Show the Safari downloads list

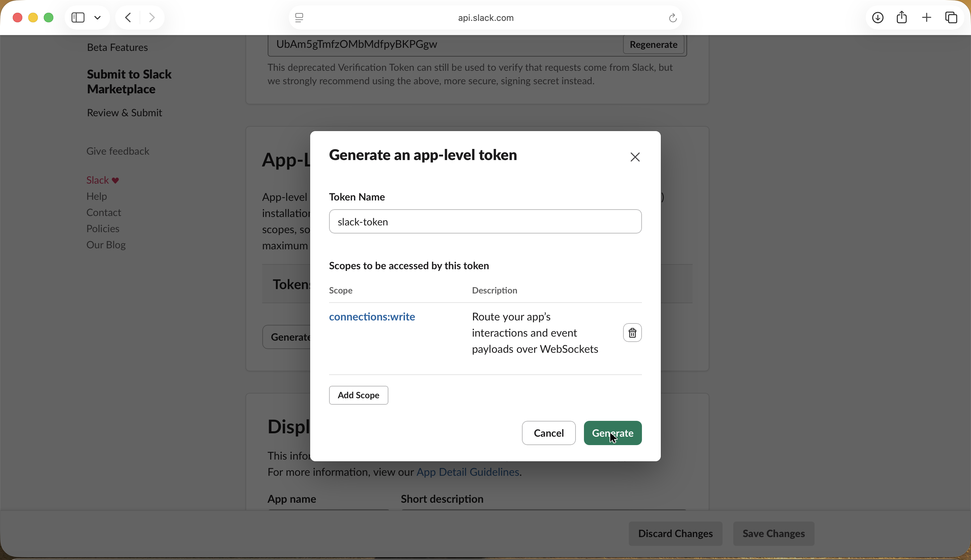[878, 18]
